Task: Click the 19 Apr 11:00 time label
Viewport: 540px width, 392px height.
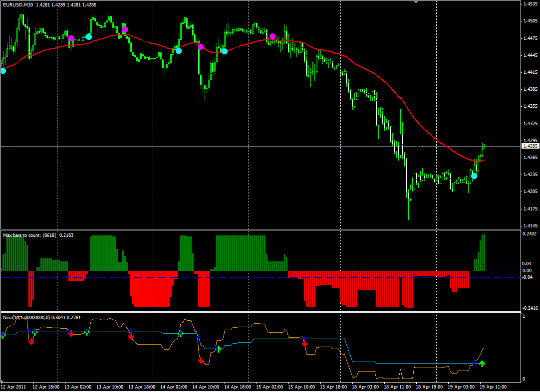Action: pyautogui.click(x=494, y=387)
